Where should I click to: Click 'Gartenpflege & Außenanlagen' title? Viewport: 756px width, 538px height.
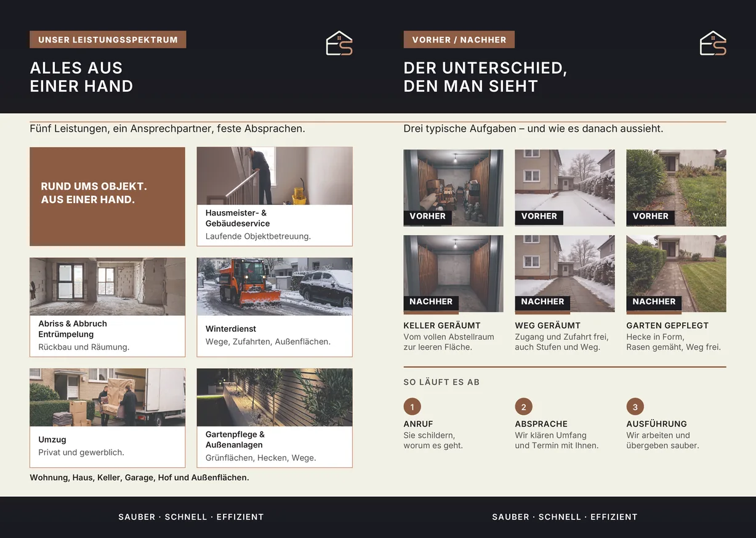tap(235, 440)
